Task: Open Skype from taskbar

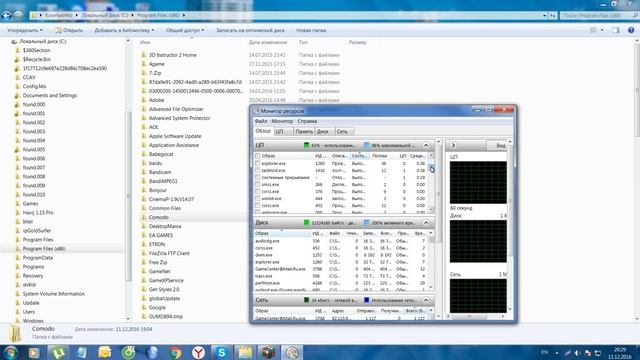Action: coord(222,352)
